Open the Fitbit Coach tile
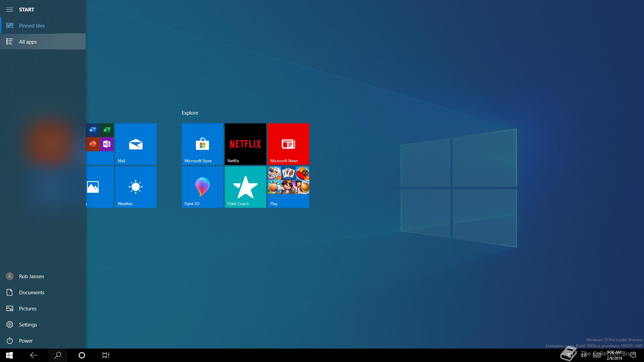This screenshot has height=362, width=644. click(246, 187)
